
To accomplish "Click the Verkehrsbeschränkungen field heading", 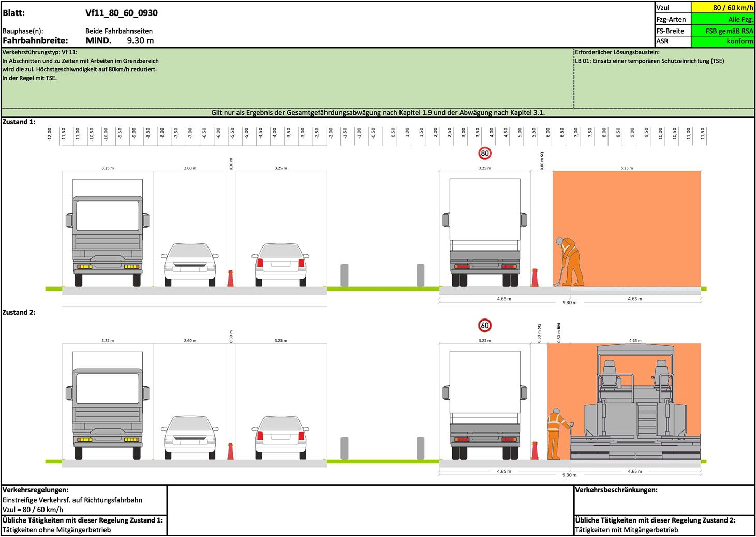I will tap(616, 490).
